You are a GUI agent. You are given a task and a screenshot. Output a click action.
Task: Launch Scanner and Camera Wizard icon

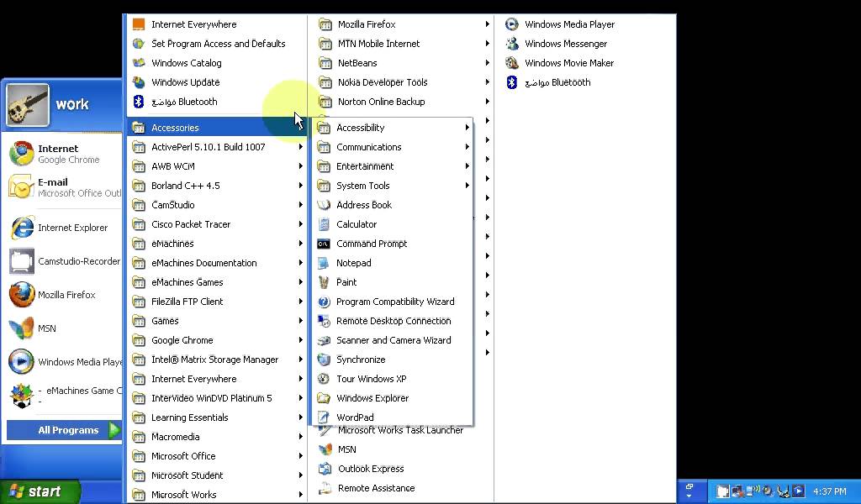pyautogui.click(x=324, y=340)
